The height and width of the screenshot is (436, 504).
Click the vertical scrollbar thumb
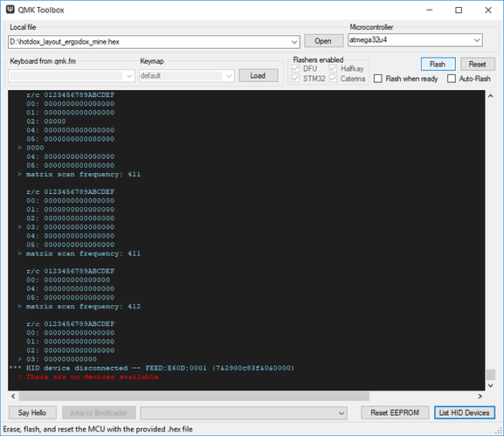pos(491,375)
